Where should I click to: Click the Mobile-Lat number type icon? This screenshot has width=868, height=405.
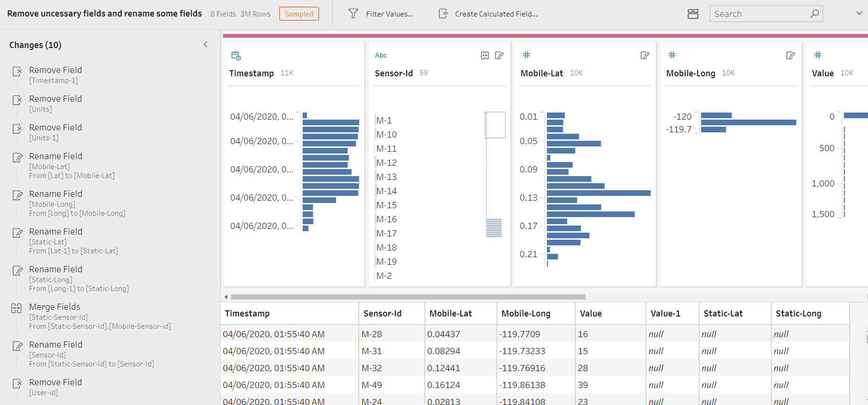point(527,55)
